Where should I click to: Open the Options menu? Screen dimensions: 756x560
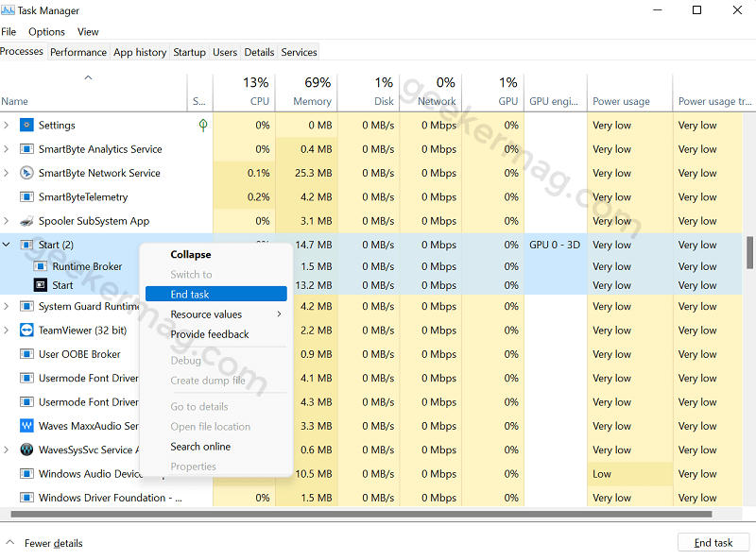(46, 32)
